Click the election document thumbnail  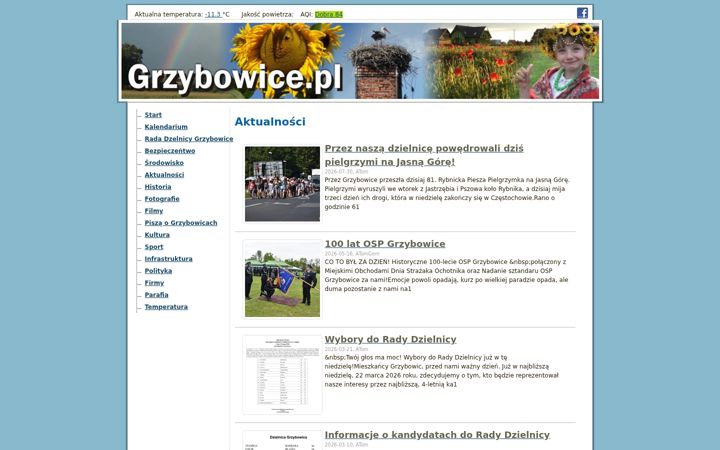pos(282,375)
